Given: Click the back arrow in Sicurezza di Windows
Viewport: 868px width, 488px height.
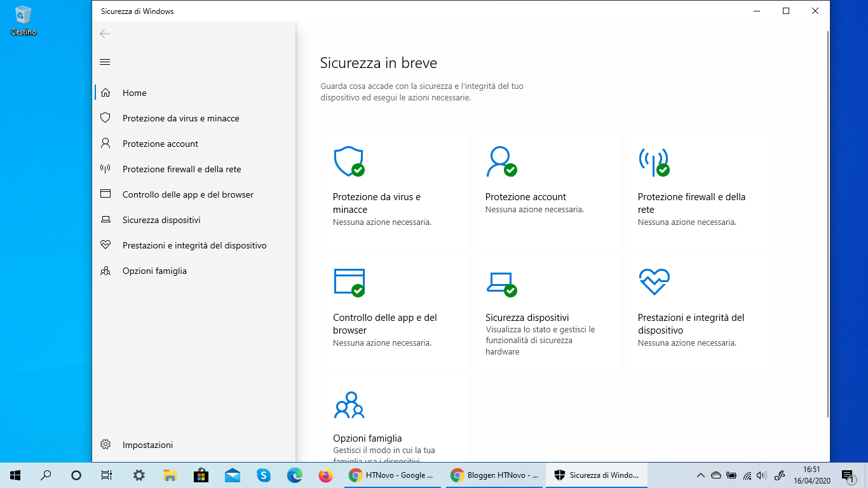Looking at the screenshot, I should 105,34.
